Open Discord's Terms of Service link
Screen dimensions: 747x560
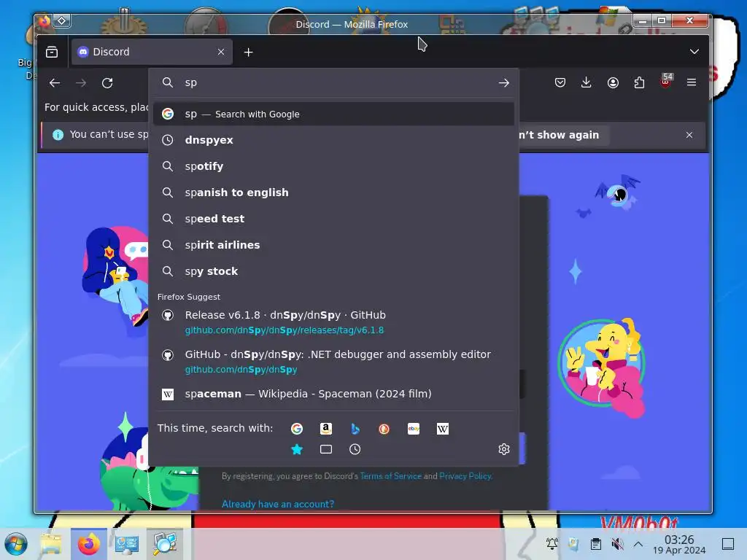pyautogui.click(x=391, y=475)
